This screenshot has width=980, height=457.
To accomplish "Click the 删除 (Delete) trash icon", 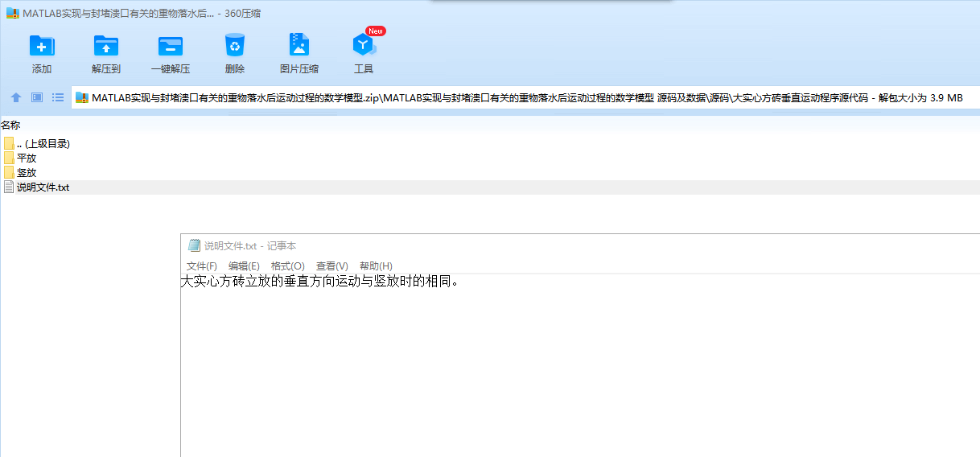I will [235, 45].
